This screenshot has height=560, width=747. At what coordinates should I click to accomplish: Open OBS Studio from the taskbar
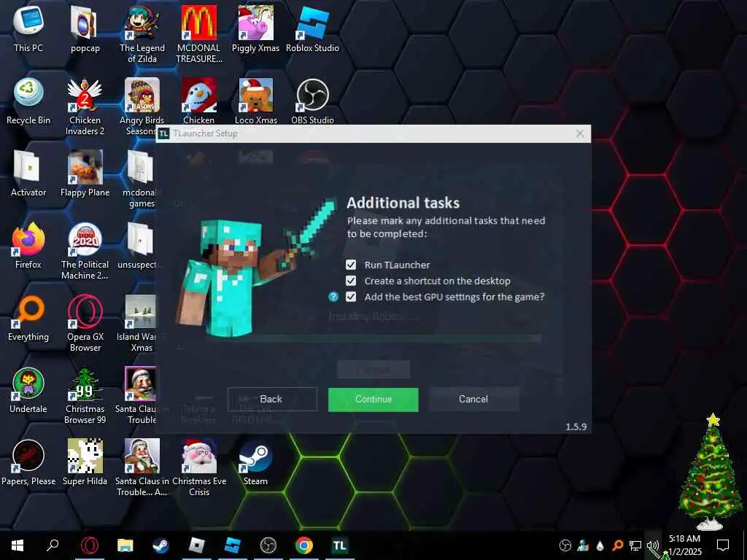click(268, 545)
